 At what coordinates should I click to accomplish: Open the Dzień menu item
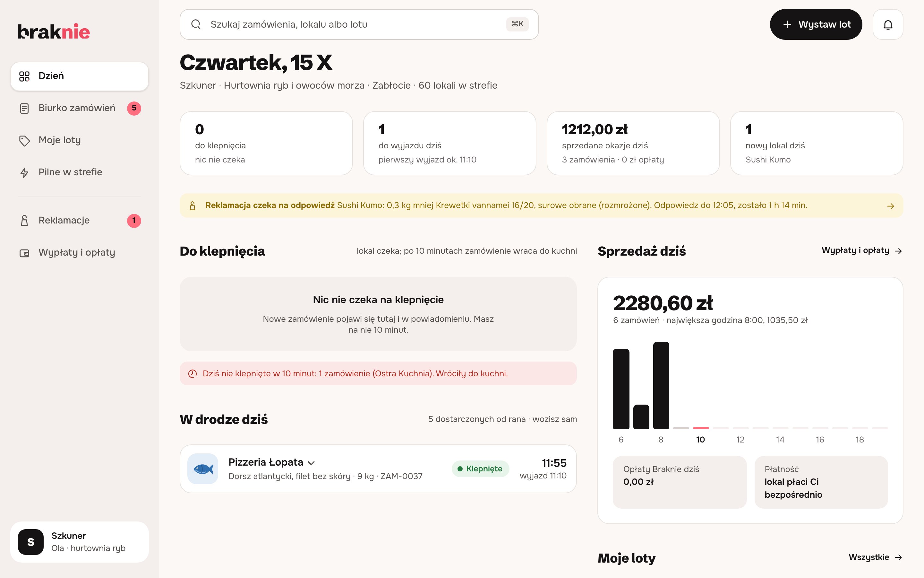point(80,76)
